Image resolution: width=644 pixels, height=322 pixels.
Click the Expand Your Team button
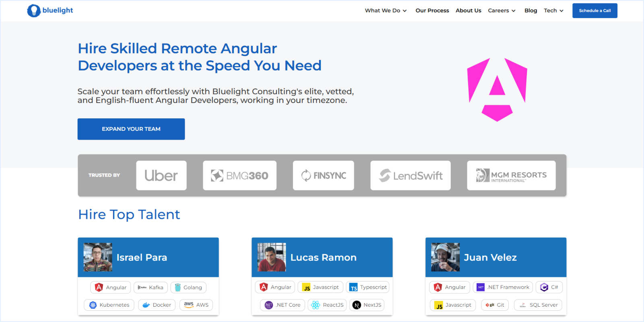(131, 129)
